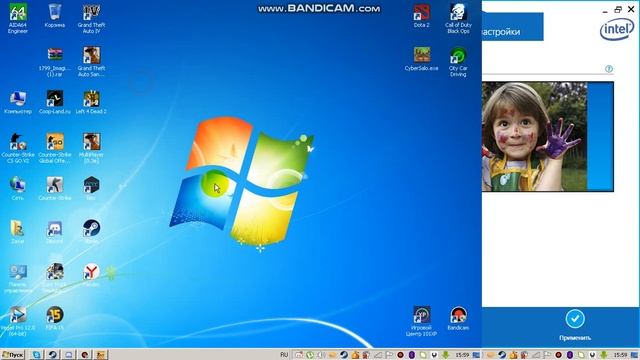Image resolution: width=640 pixels, height=360 pixels.
Task: Select the Bandicam shortcut on the desktop
Action: pos(458,318)
